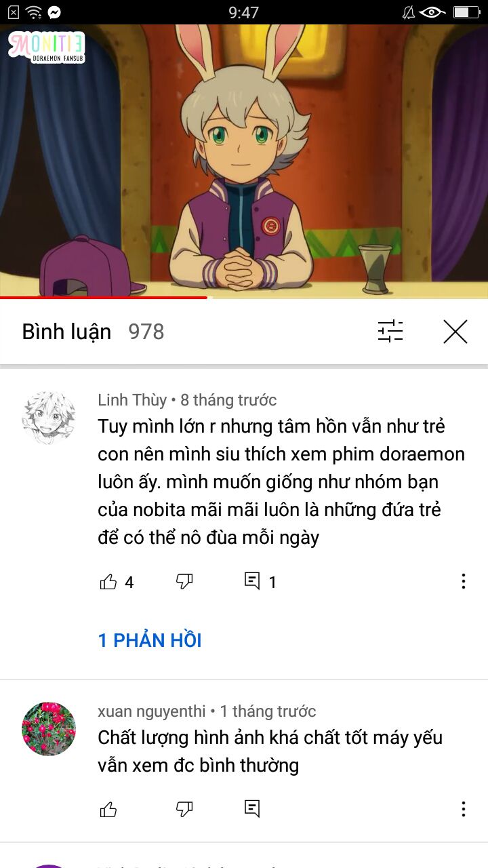This screenshot has height=868, width=488.
Task: Open more options for Linh Thùy's comment
Action: click(x=464, y=581)
